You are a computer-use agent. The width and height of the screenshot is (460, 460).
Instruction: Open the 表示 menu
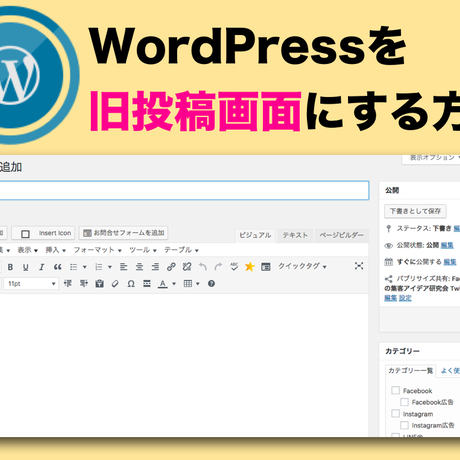pyautogui.click(x=27, y=250)
